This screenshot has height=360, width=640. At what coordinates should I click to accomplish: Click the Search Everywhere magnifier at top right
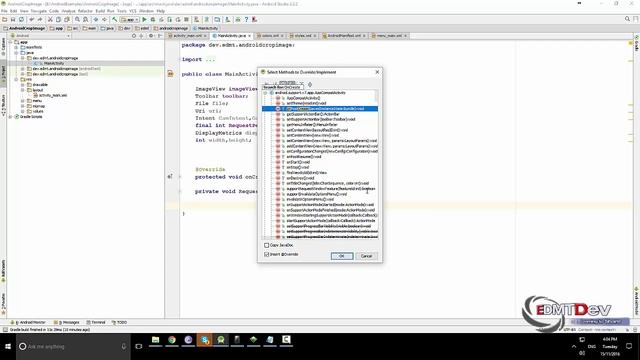click(x=627, y=19)
